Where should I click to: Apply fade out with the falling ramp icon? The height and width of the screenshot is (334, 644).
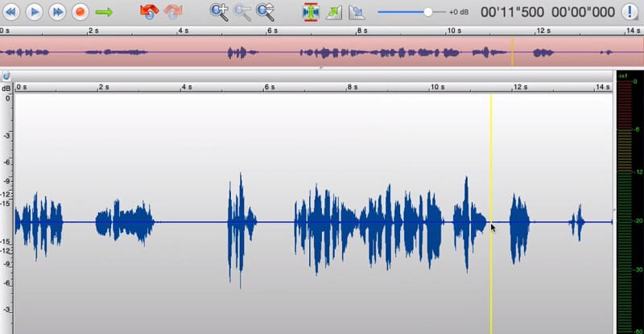coord(357,12)
